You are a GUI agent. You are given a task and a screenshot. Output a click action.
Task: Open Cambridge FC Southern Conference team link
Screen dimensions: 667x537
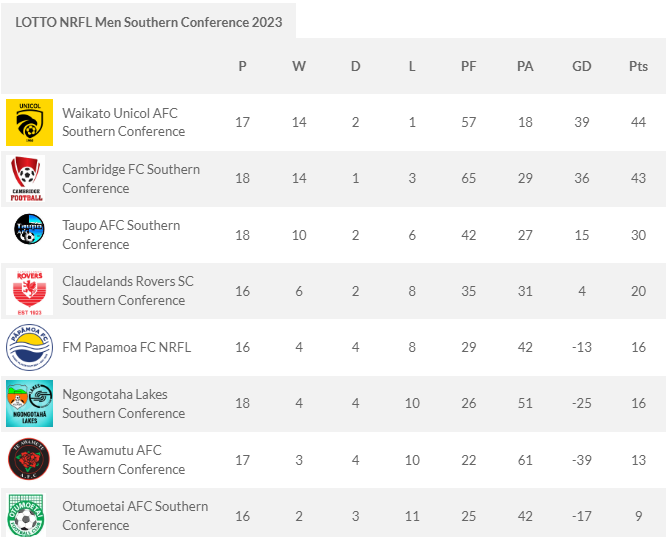pos(131,179)
